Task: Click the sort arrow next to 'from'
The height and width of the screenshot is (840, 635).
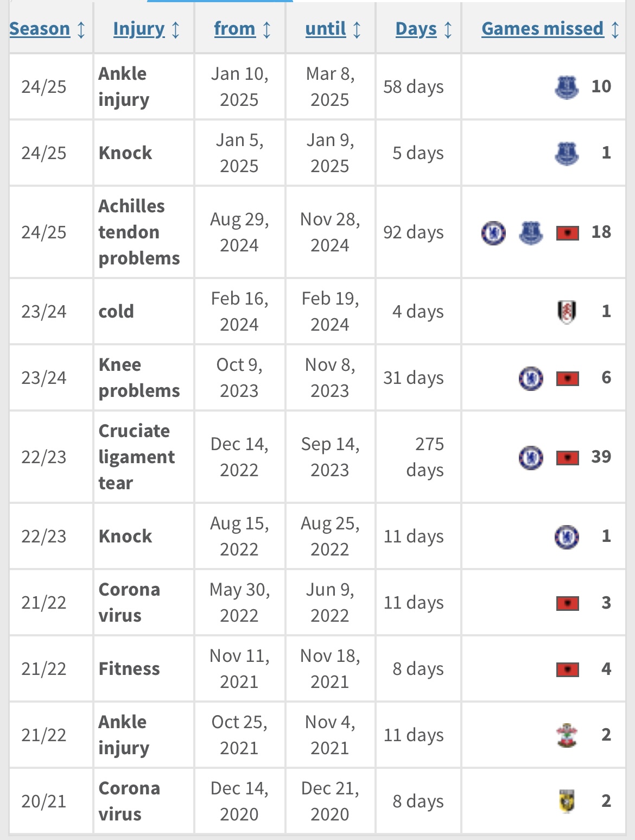Action: click(x=266, y=29)
